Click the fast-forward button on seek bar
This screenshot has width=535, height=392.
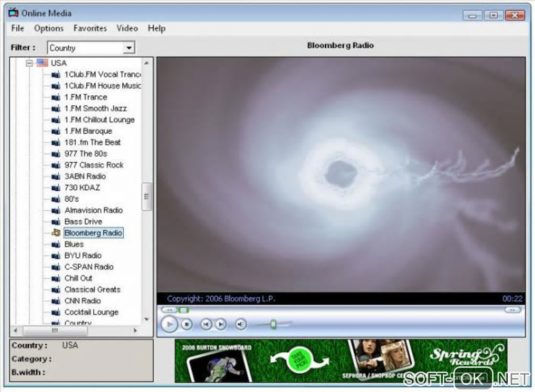click(512, 310)
